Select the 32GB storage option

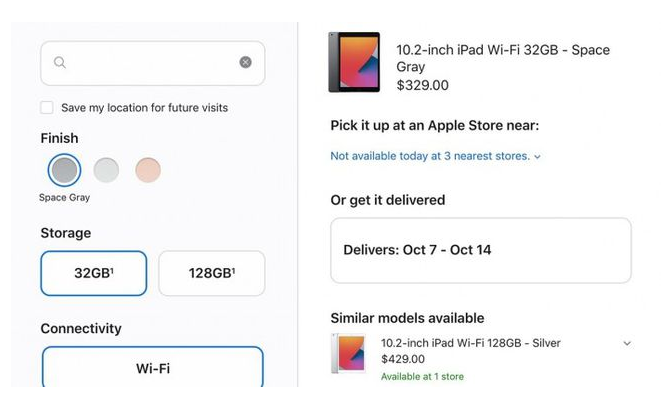(x=93, y=273)
